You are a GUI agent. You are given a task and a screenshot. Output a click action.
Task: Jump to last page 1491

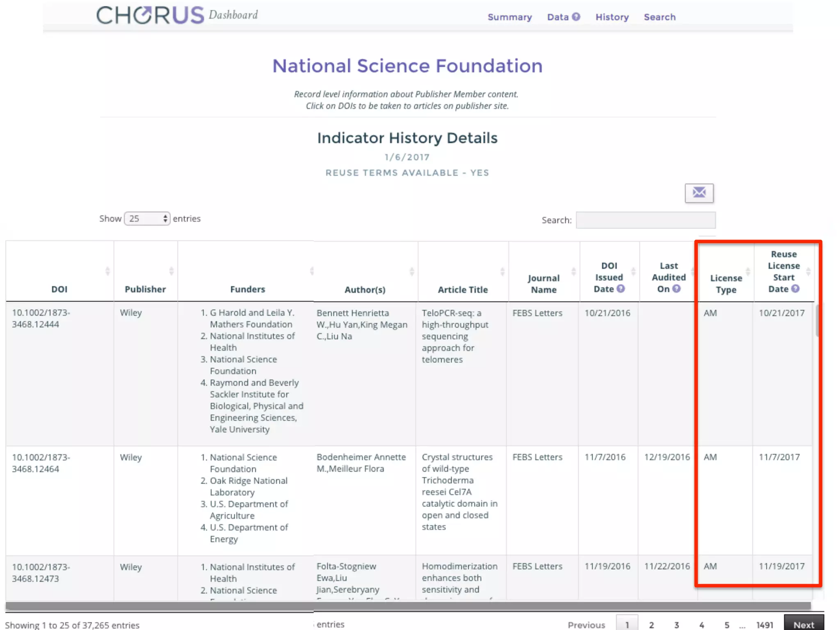[x=765, y=625]
